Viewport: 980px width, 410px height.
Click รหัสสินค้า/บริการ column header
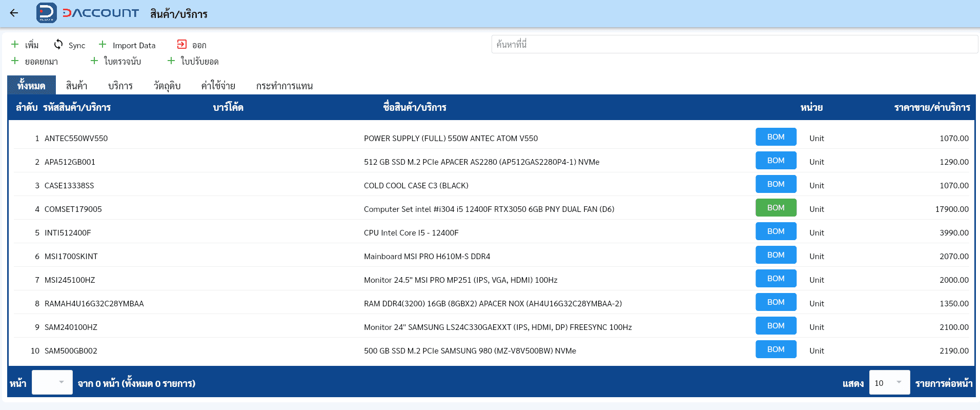coord(77,107)
